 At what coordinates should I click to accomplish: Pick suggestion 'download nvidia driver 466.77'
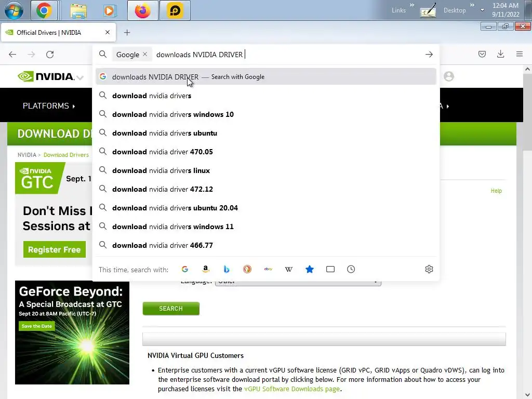tap(265, 245)
